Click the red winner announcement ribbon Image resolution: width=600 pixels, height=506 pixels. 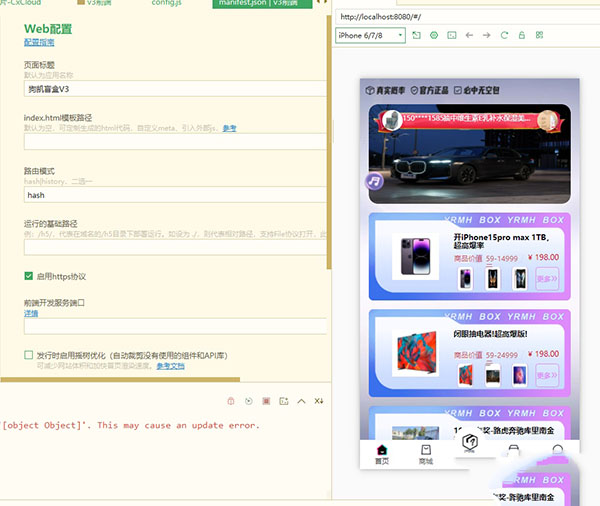click(x=470, y=119)
